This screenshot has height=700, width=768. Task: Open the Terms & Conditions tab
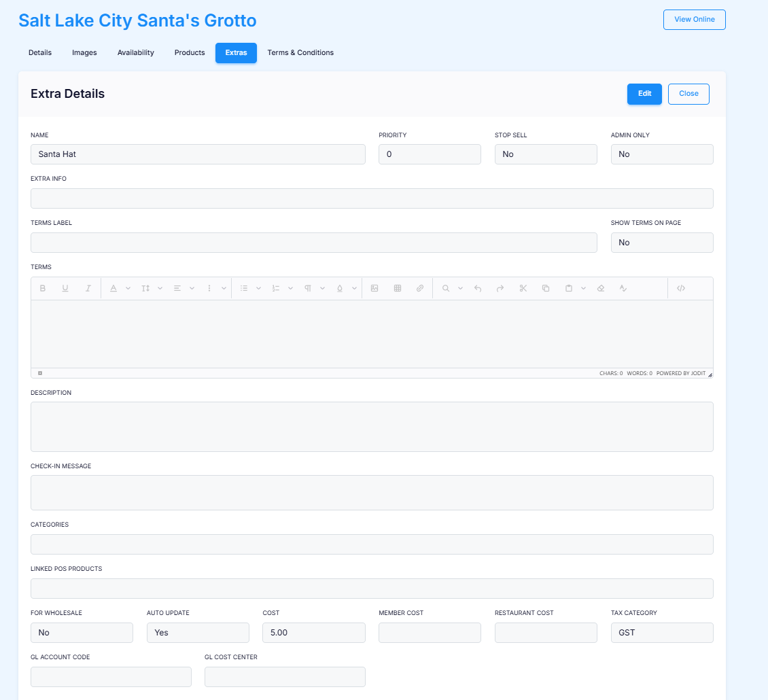[300, 53]
